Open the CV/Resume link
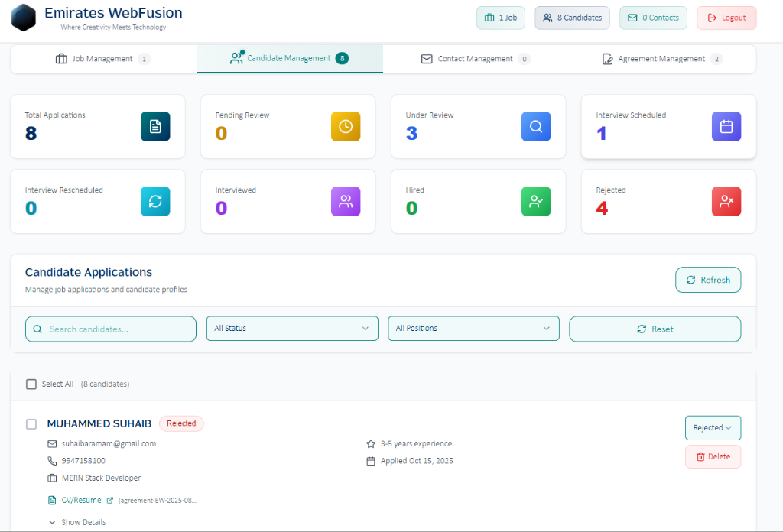This screenshot has height=532, width=783. tap(80, 501)
